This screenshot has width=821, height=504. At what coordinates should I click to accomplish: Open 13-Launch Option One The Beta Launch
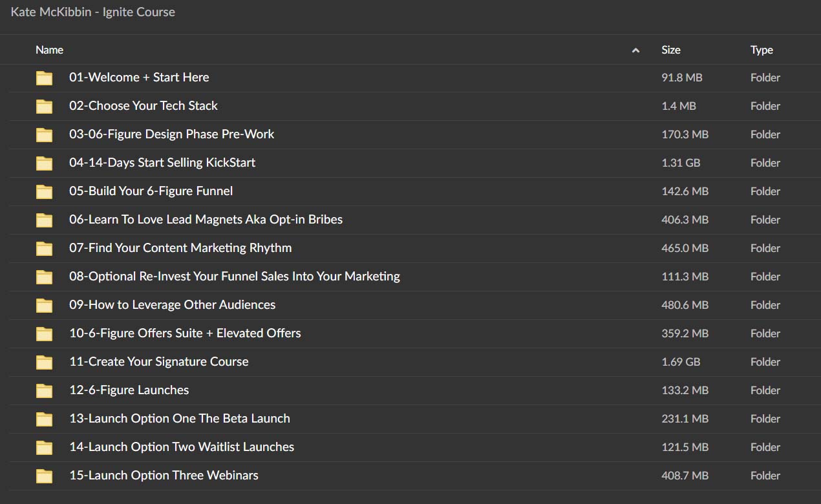pos(179,418)
